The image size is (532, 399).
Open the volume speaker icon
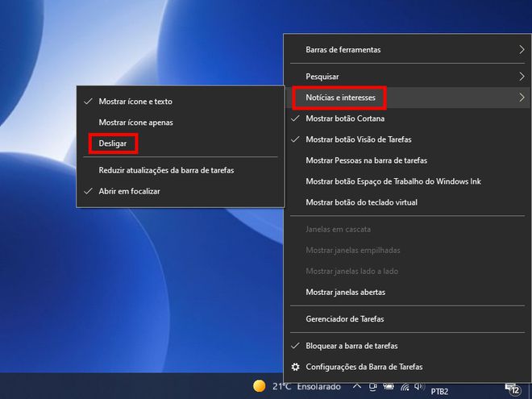[x=419, y=386]
